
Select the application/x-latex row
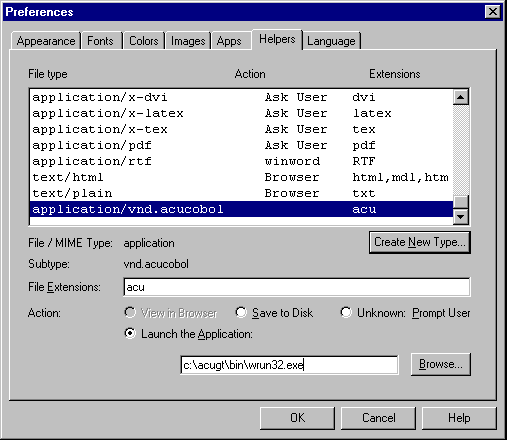pos(241,113)
